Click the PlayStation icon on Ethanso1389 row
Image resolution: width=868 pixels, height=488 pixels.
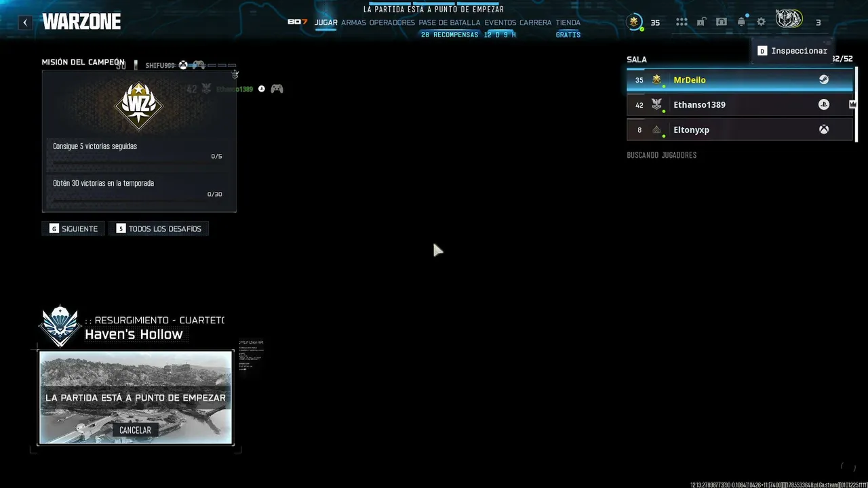click(823, 104)
